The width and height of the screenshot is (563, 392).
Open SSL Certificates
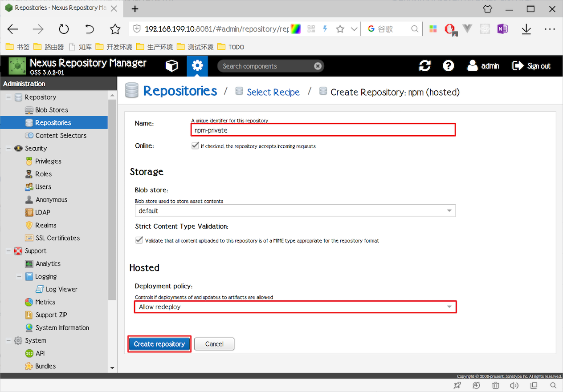tap(57, 238)
